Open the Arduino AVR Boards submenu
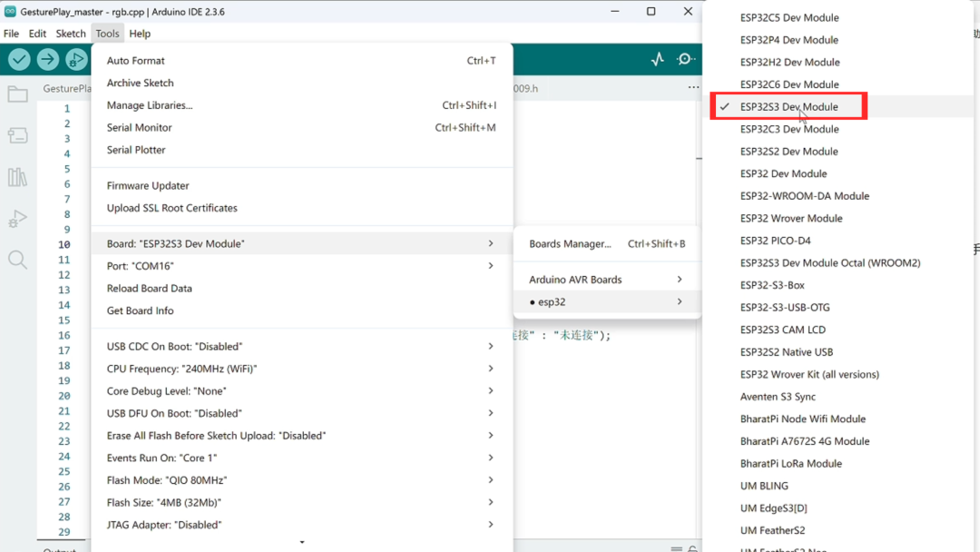The width and height of the screenshot is (980, 552). (x=606, y=280)
